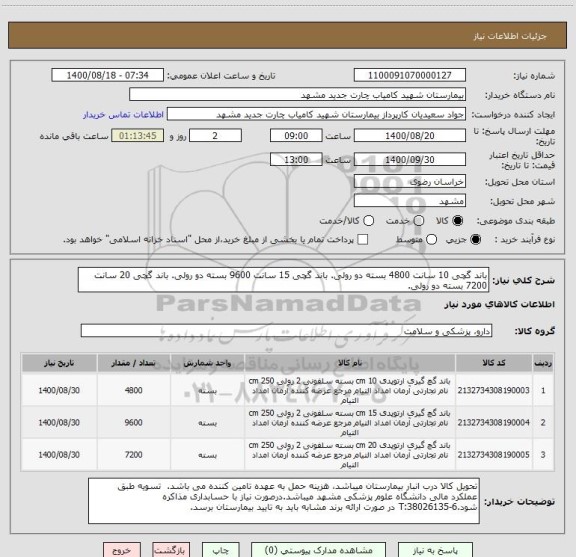Screen dimensions: 576x557
Task: Click need date 1400/08/30 in row 2
Action: coord(59,423)
